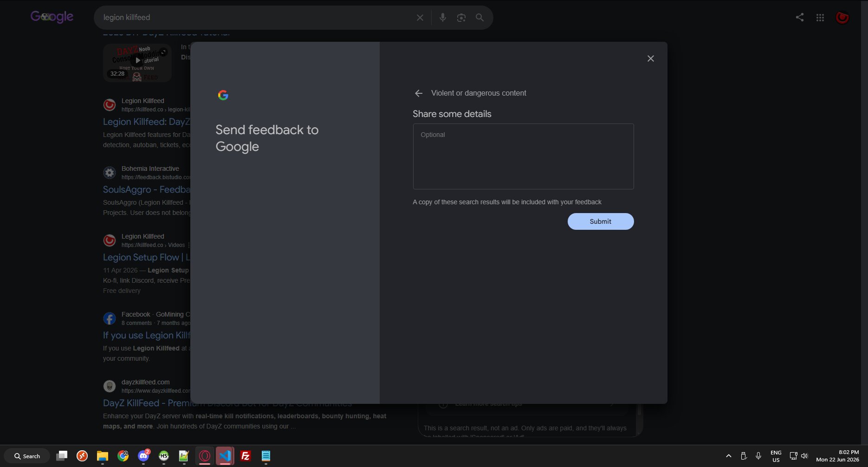The width and height of the screenshot is (868, 467).
Task: Go back from Violent or dangerous content
Action: 419,93
